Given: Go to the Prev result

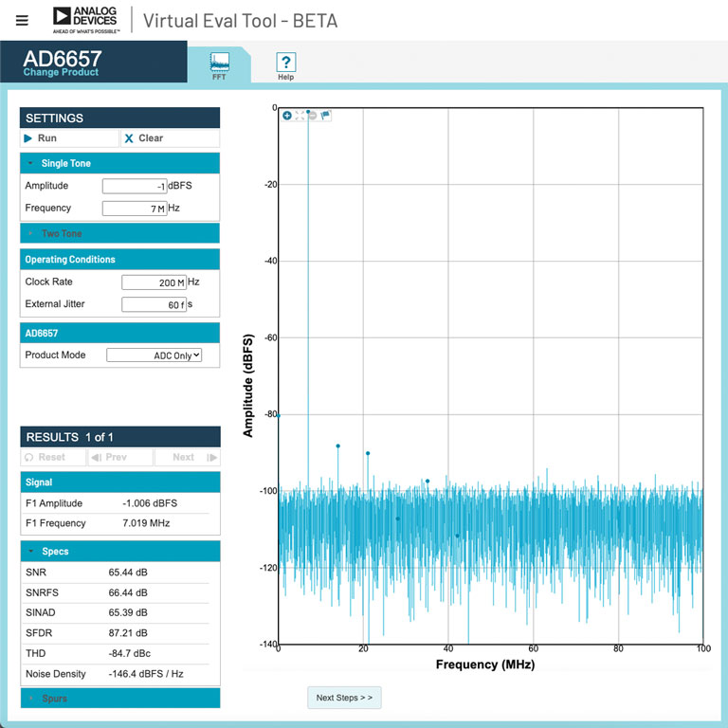Looking at the screenshot, I should 120,457.
